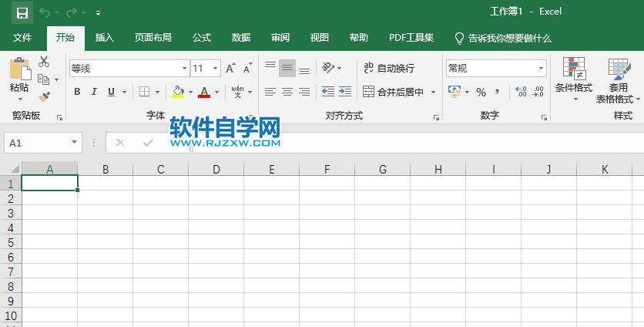Open the 对齐方式 dialog launcher

(436, 118)
